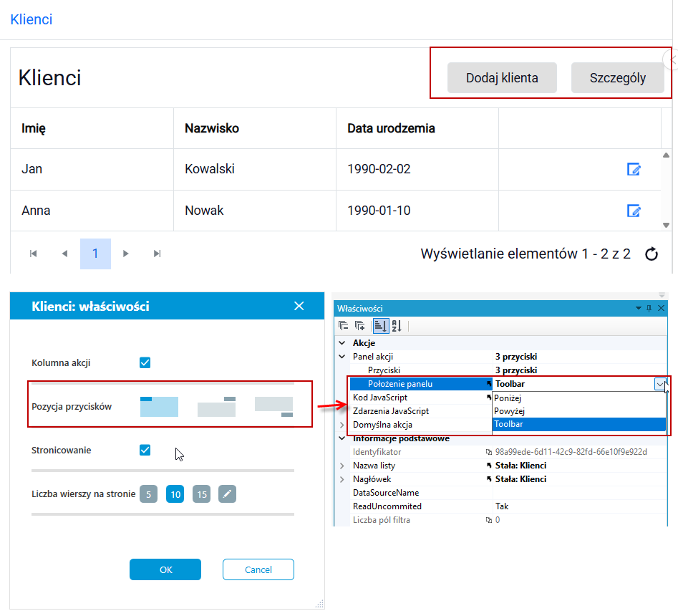Open the Położenie panelu dropdown arrow
Image resolution: width=678 pixels, height=616 pixels.
660,384
